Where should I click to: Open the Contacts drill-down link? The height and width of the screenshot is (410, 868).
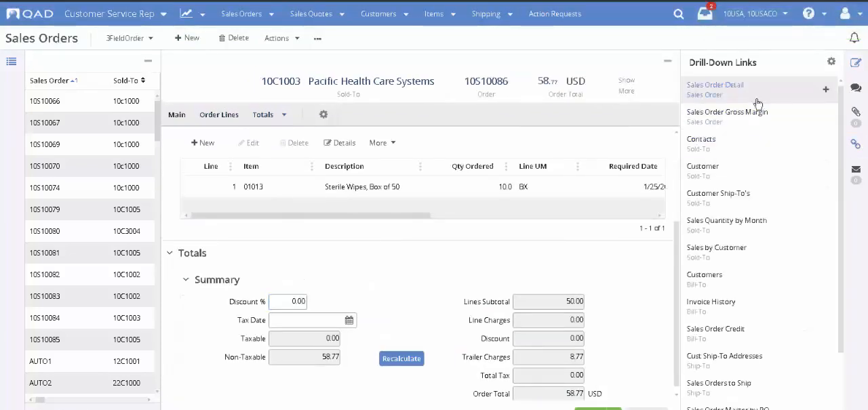(701, 139)
